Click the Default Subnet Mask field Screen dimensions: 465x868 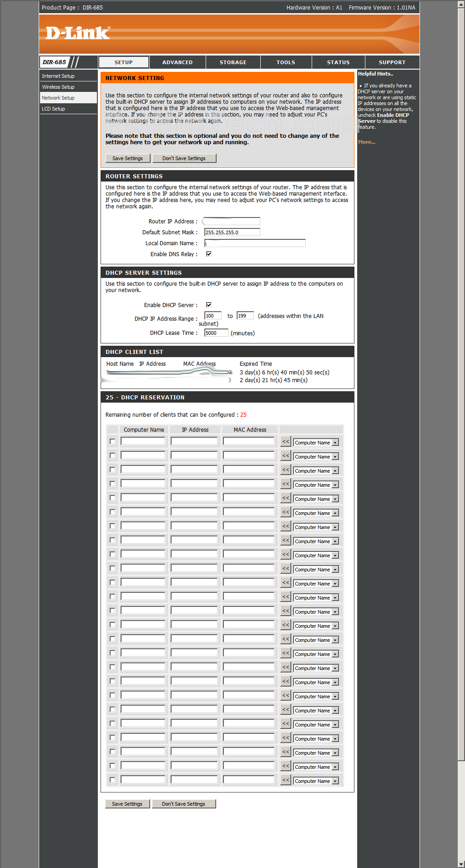(x=232, y=232)
